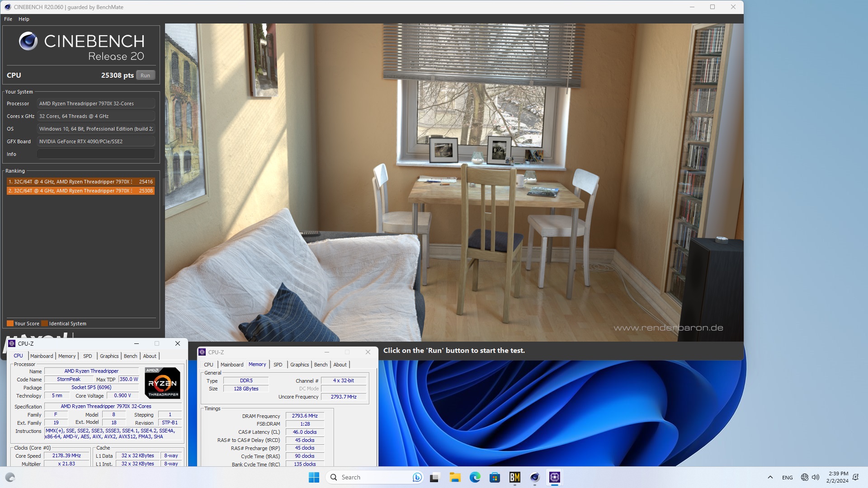Switch to CPU-Z via taskbar icon

(x=555, y=477)
